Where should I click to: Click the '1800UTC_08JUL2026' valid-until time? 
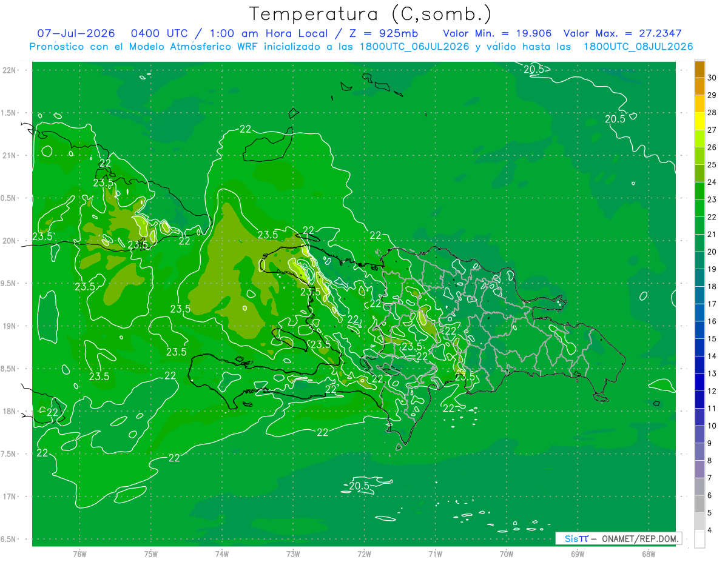(638, 47)
